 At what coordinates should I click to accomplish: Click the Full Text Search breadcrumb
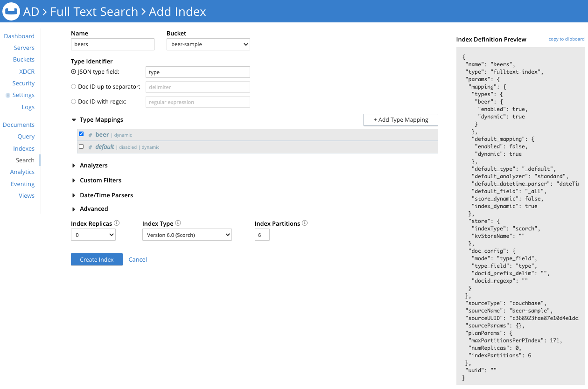(x=94, y=12)
